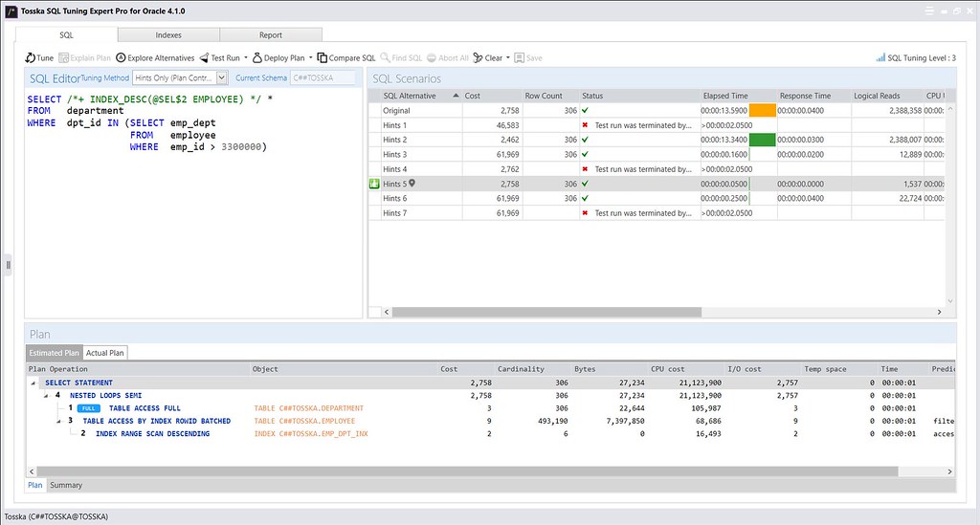The height and width of the screenshot is (525, 980).
Task: Click the green best-alternative icon beside Hints 5
Action: tap(374, 184)
